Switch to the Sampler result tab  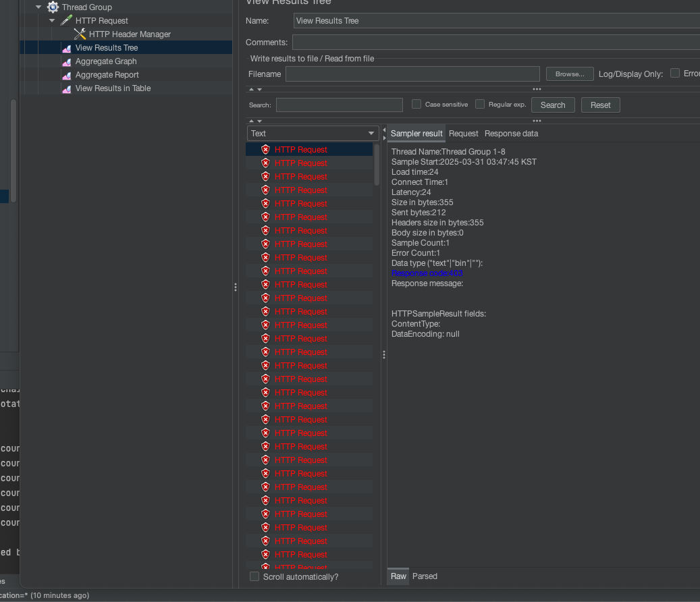coord(416,134)
